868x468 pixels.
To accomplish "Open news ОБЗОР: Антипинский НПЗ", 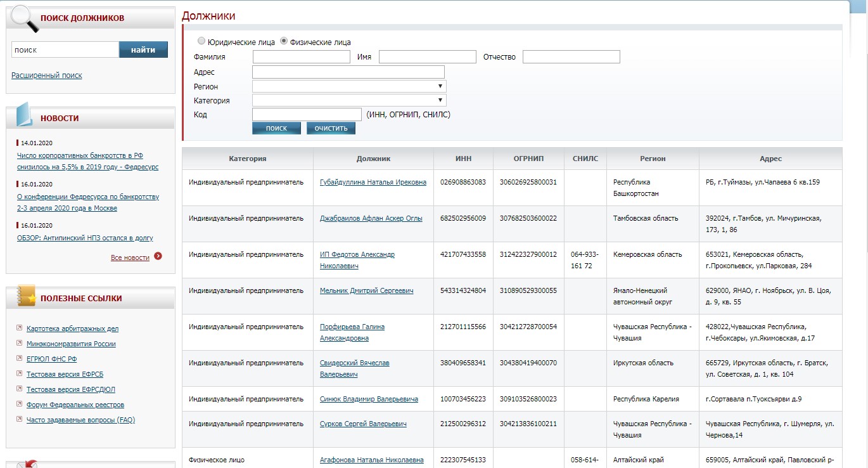I will (x=85, y=238).
